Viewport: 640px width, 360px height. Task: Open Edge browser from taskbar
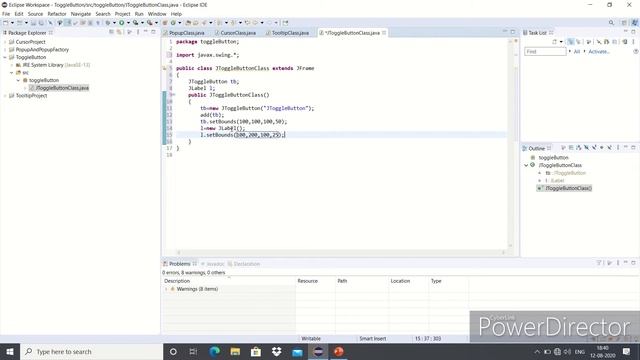[x=214, y=351]
